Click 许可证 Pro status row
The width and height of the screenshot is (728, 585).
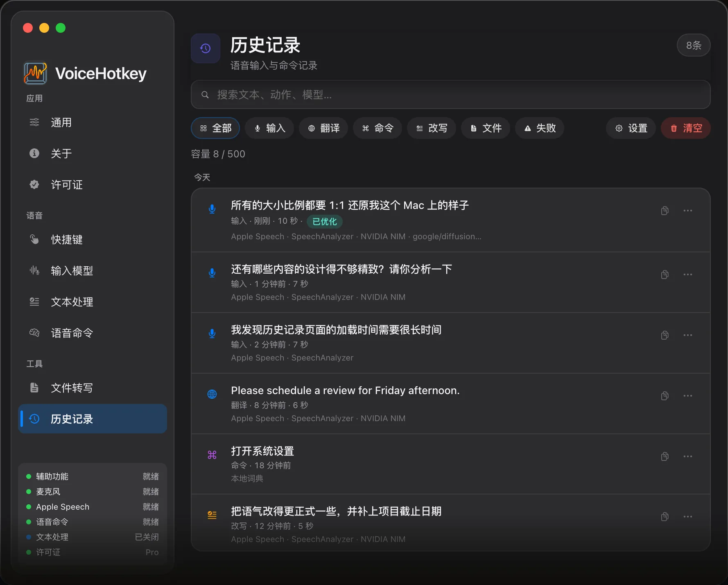(x=93, y=552)
